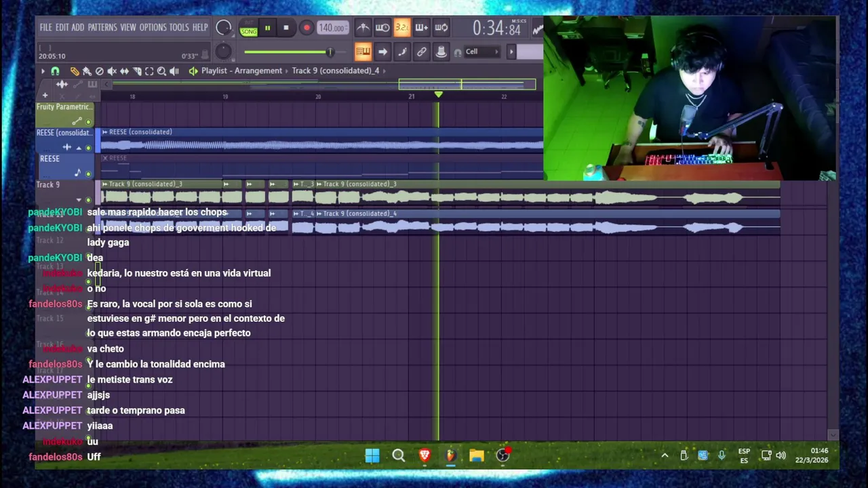Click the playhead marker on the timeline
Screen dimensions: 868x488
(438, 95)
